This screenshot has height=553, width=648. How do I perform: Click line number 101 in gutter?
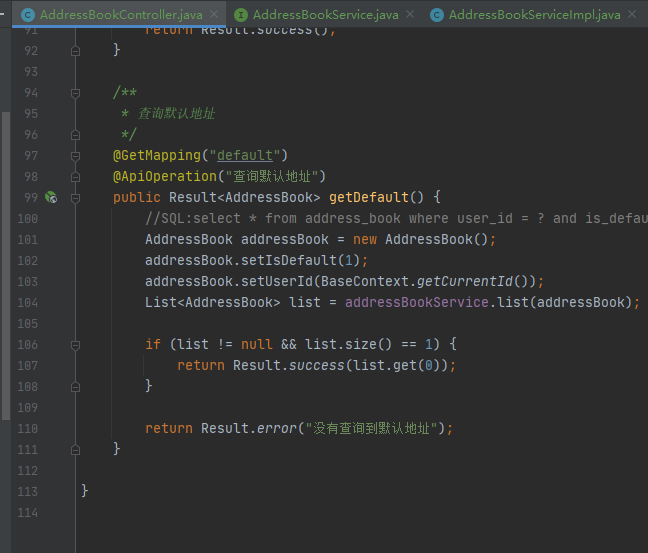point(28,240)
